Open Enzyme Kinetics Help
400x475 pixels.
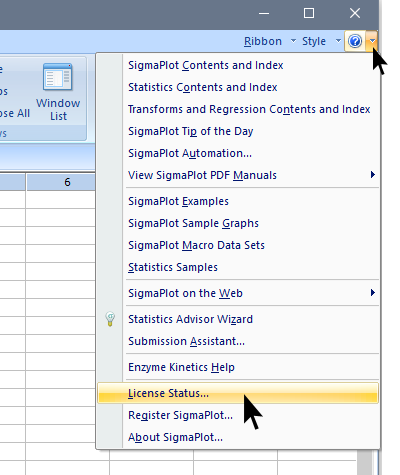238,367
